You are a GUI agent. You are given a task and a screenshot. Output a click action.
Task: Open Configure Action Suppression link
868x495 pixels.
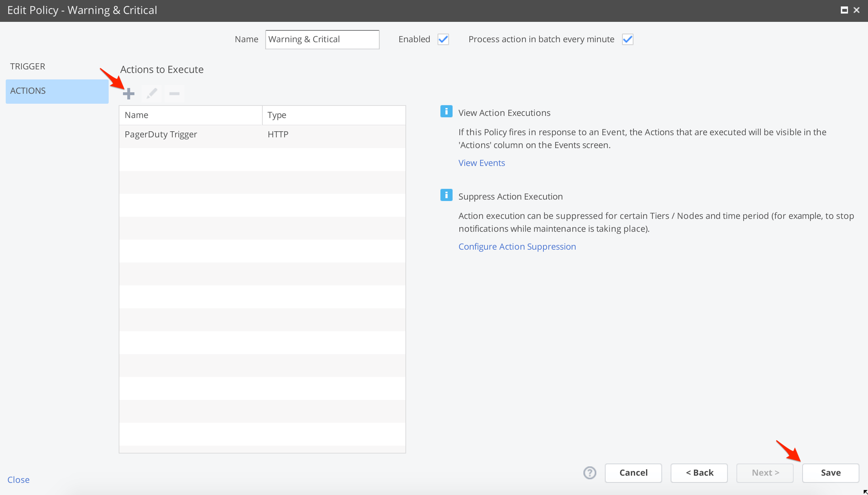517,247
